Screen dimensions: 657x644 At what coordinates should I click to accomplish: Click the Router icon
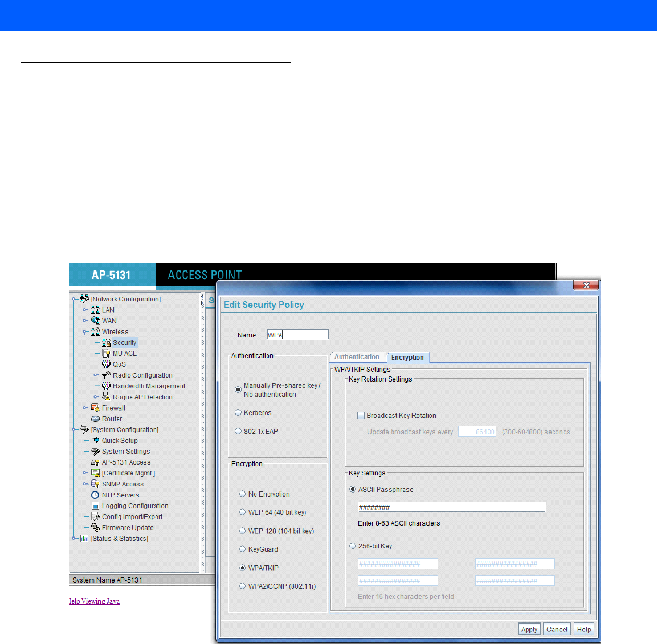point(96,419)
